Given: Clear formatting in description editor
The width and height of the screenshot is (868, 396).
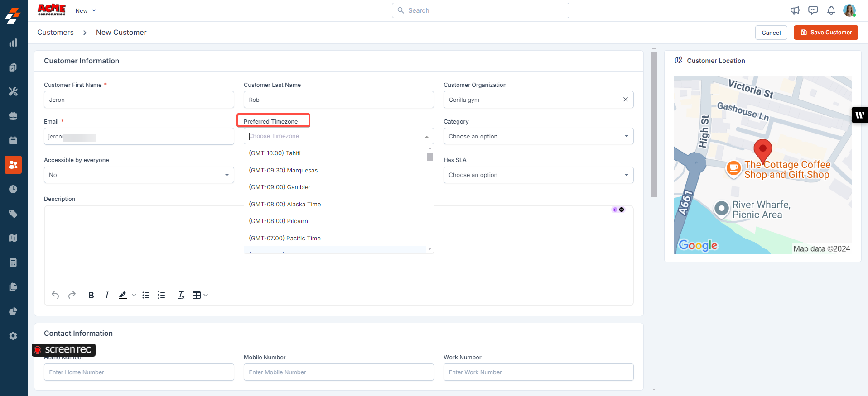Looking at the screenshot, I should click(181, 295).
